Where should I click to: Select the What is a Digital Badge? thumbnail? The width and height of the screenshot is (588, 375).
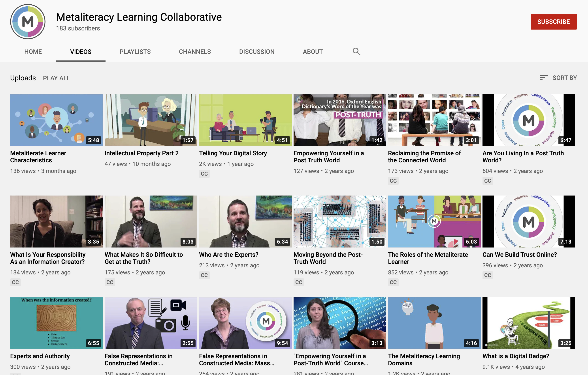[x=528, y=322]
